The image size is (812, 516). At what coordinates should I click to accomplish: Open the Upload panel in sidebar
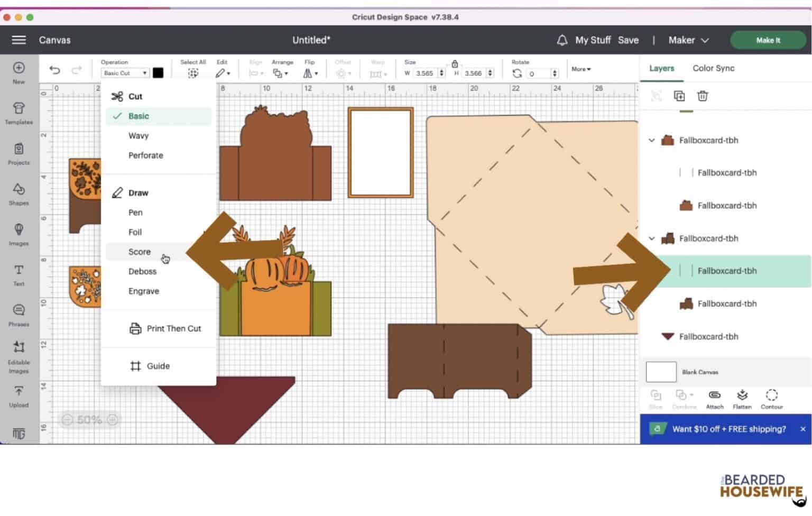click(19, 396)
